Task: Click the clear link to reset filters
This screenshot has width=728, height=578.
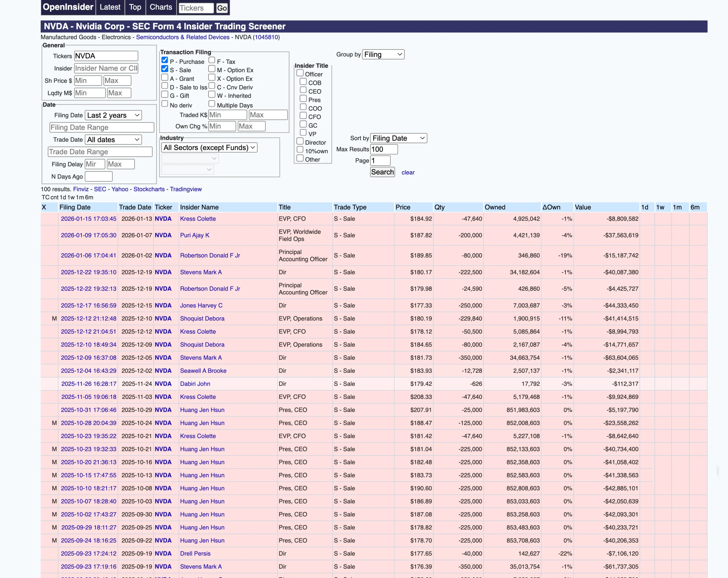Action: (x=408, y=172)
